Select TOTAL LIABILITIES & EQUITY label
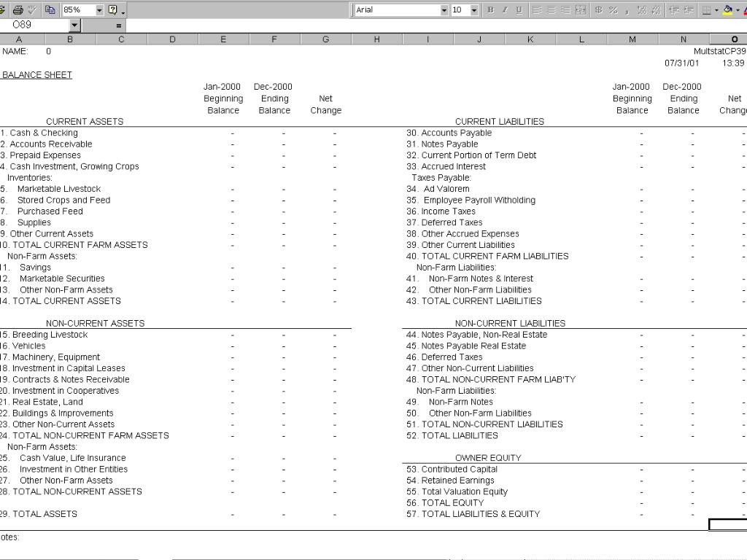Image resolution: width=747 pixels, height=560 pixels. point(481,514)
